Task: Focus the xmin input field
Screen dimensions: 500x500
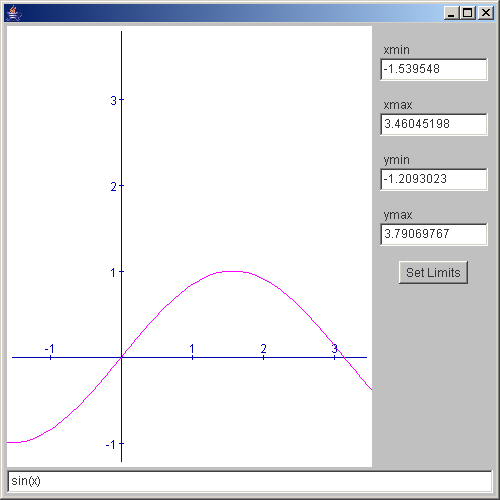Action: 434,69
